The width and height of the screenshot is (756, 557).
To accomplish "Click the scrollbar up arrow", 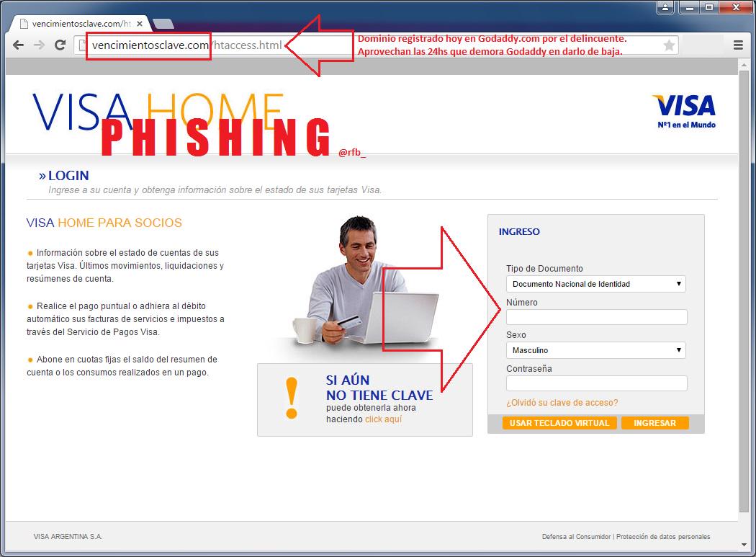I will pyautogui.click(x=744, y=63).
